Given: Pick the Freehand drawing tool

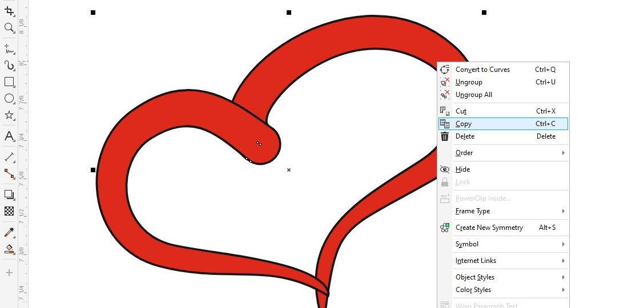Looking at the screenshot, I should (x=9, y=48).
